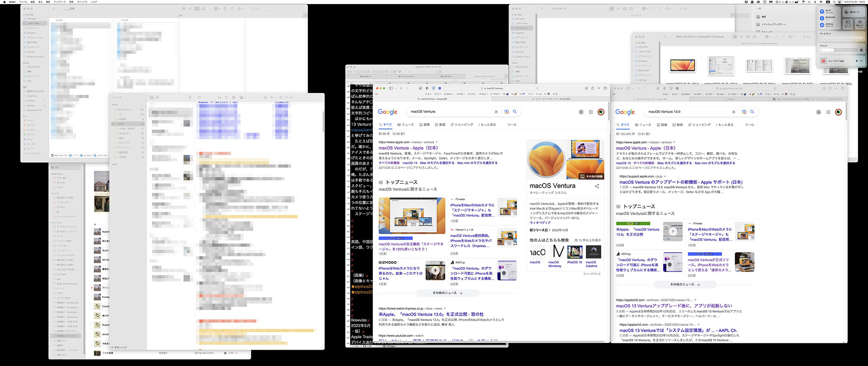868x366 pixels.
Task: Toggle Stage Manager in Control Center
Action: 848,23
